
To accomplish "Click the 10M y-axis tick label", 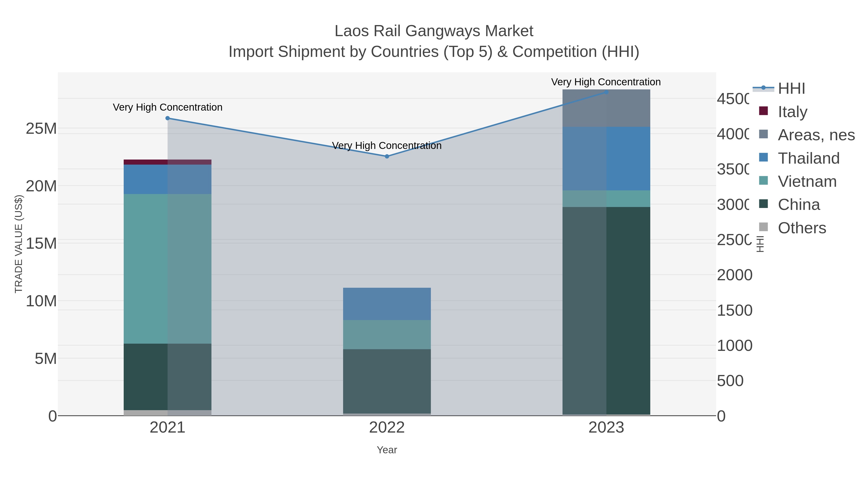I will click(x=41, y=301).
